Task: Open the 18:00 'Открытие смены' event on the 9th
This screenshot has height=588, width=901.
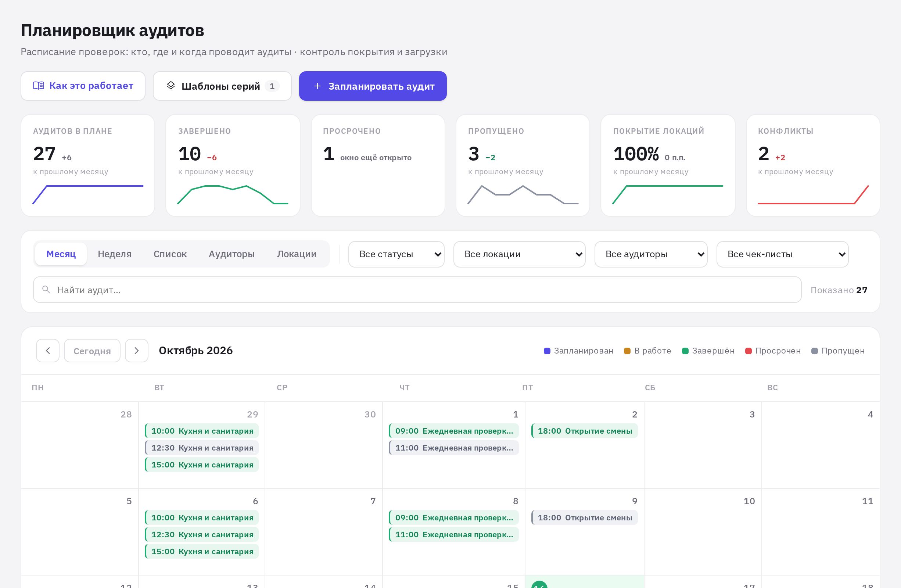Action: coord(585,517)
